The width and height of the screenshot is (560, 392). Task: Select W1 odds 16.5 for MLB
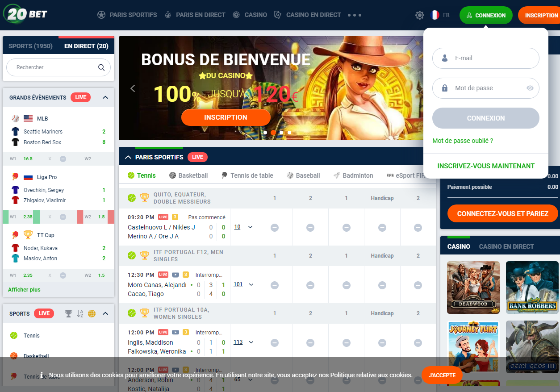(21, 159)
